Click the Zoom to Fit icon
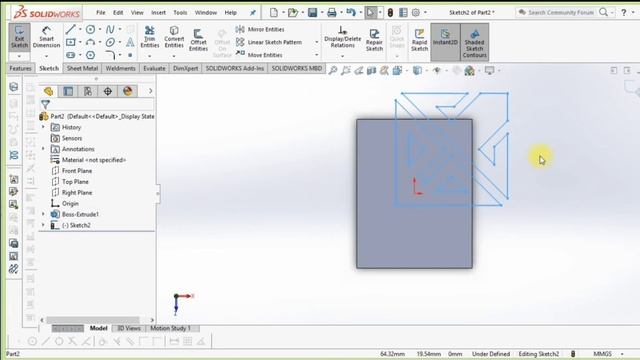 333,71
